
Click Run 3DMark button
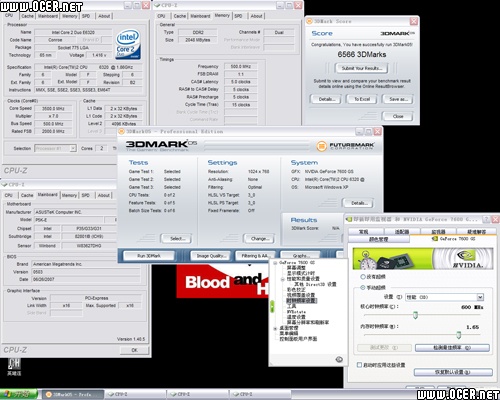[149, 256]
